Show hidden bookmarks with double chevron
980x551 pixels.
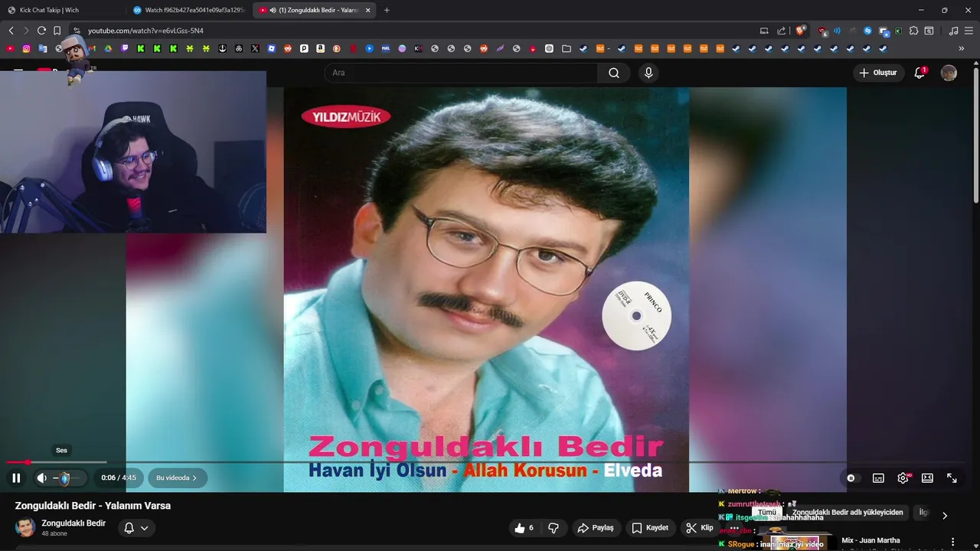[x=962, y=48]
